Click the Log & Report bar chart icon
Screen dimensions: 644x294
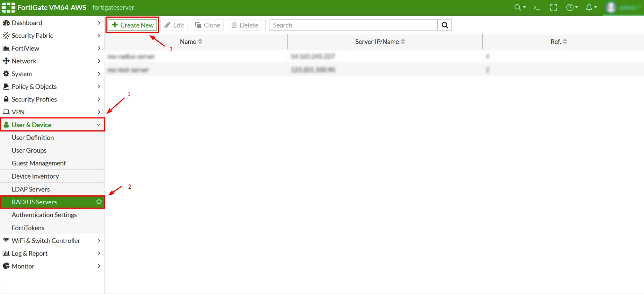point(6,253)
